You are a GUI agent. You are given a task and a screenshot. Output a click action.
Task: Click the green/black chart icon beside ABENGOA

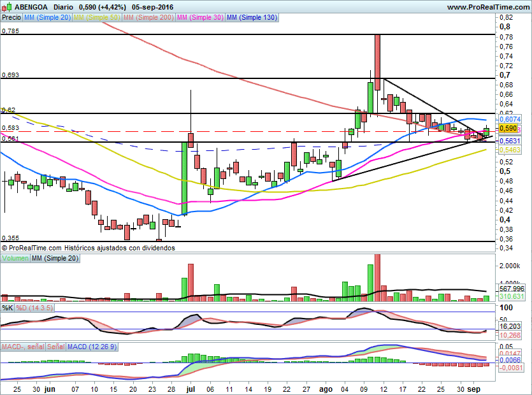click(6, 7)
